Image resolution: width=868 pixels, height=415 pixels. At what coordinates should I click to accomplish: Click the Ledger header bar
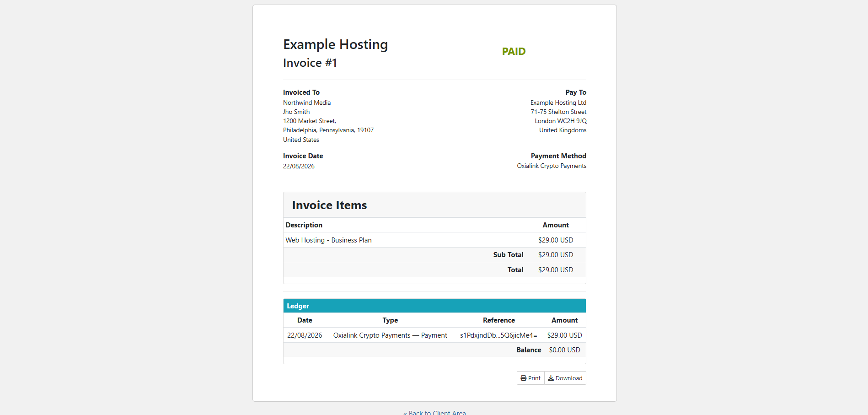tap(434, 306)
